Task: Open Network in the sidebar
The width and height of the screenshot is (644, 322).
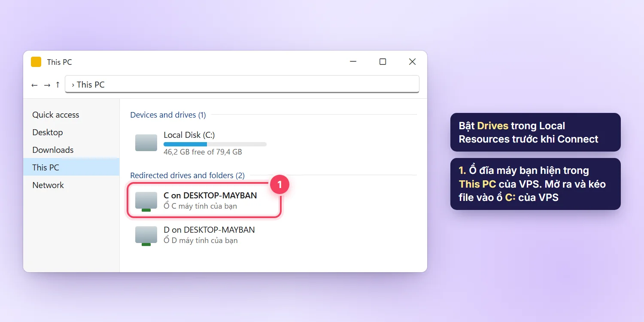Action: pyautogui.click(x=48, y=185)
